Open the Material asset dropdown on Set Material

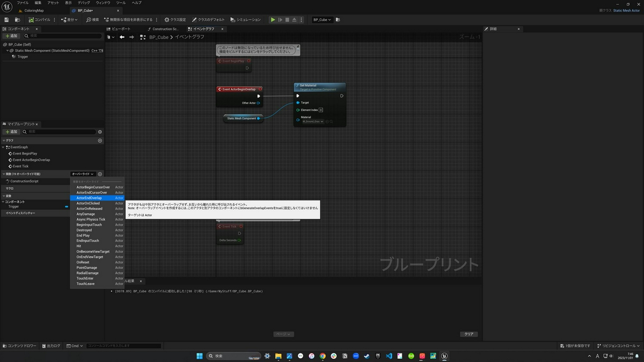click(313, 122)
